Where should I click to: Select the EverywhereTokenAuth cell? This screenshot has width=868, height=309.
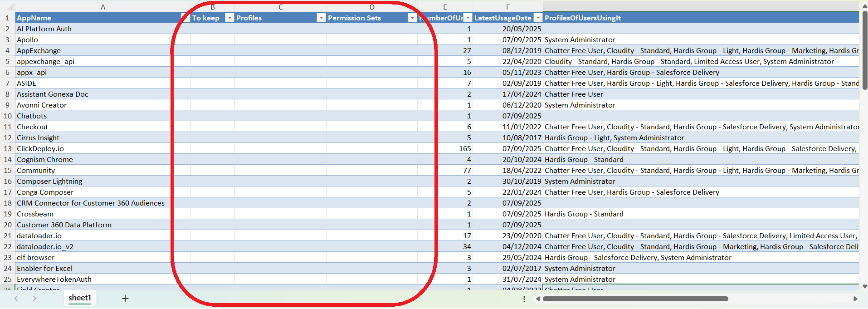pyautogui.click(x=103, y=279)
